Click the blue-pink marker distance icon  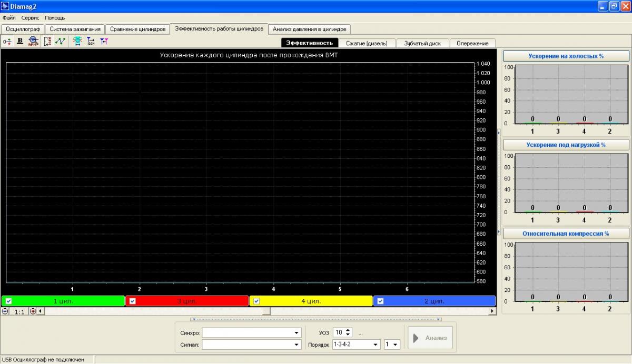click(104, 41)
